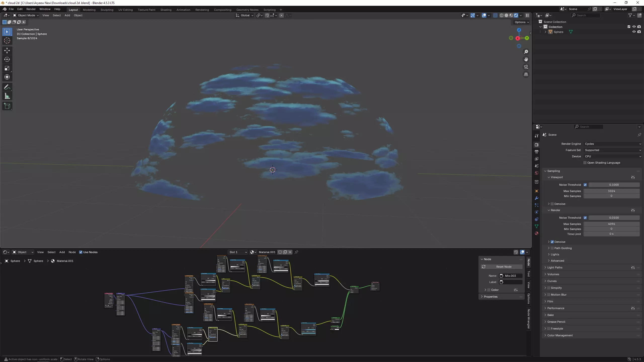Expand the Performance panel
Screen dimensions: 644x362
555,308
